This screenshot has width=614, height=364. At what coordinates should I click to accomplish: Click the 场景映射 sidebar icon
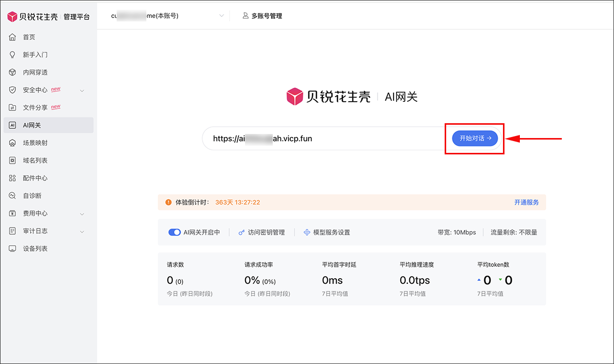click(x=13, y=143)
